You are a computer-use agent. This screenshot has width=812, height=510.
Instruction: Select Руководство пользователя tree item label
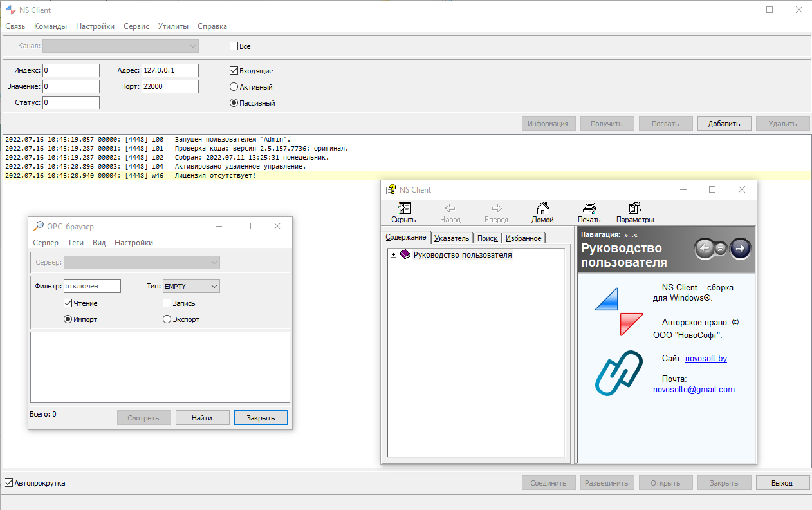pyautogui.click(x=463, y=255)
